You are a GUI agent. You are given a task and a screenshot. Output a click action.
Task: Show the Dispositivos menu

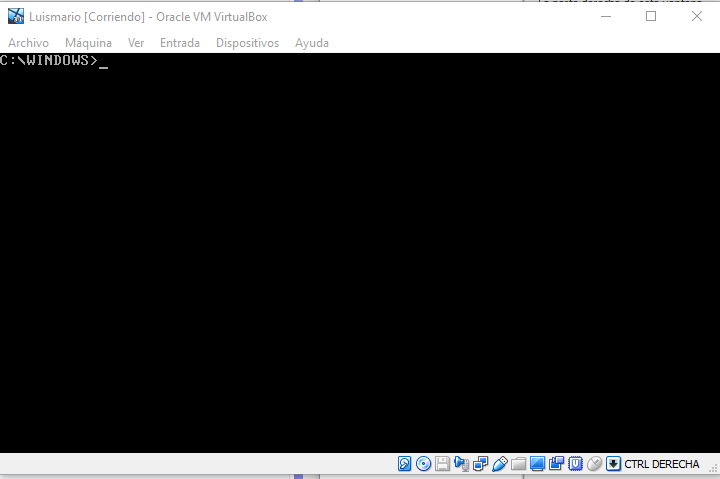coord(247,43)
